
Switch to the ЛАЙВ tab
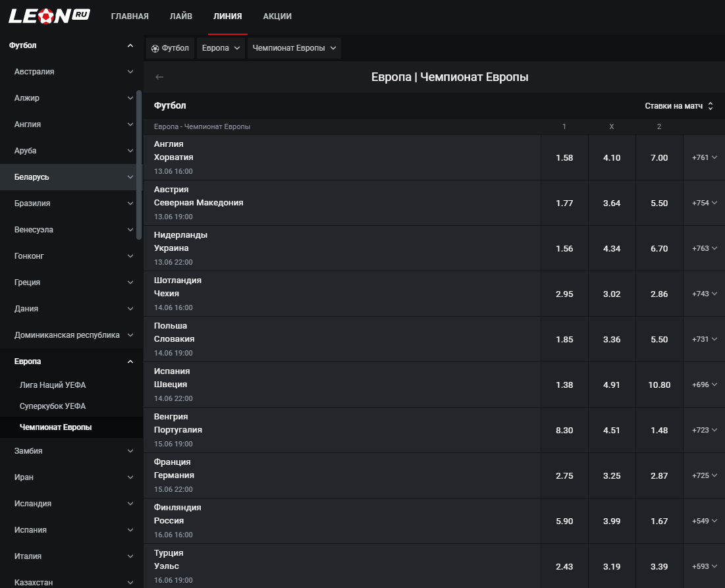[x=181, y=16]
